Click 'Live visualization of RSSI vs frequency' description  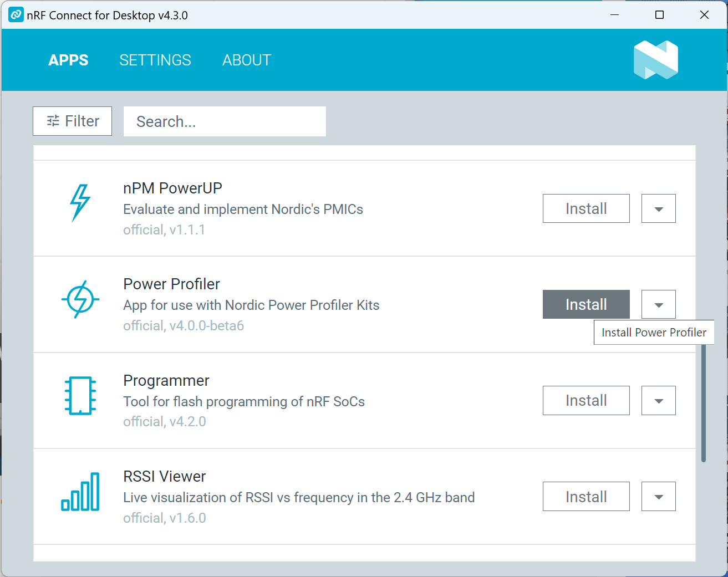point(299,498)
